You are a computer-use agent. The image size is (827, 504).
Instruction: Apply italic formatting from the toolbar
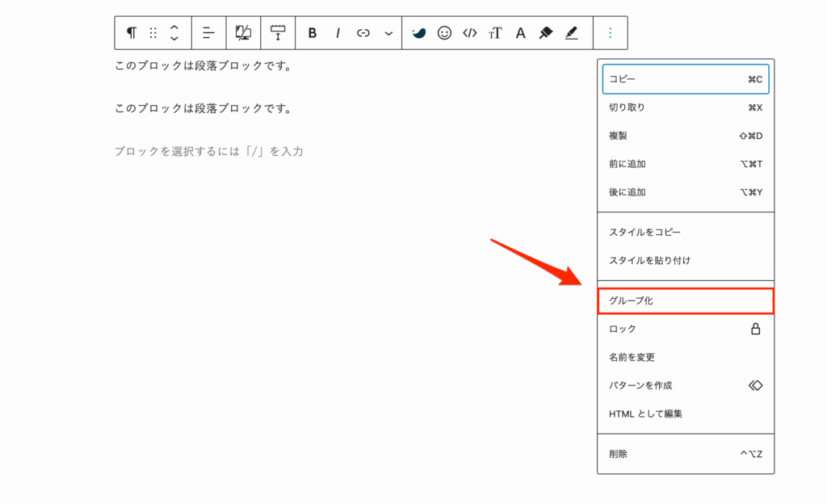click(337, 32)
